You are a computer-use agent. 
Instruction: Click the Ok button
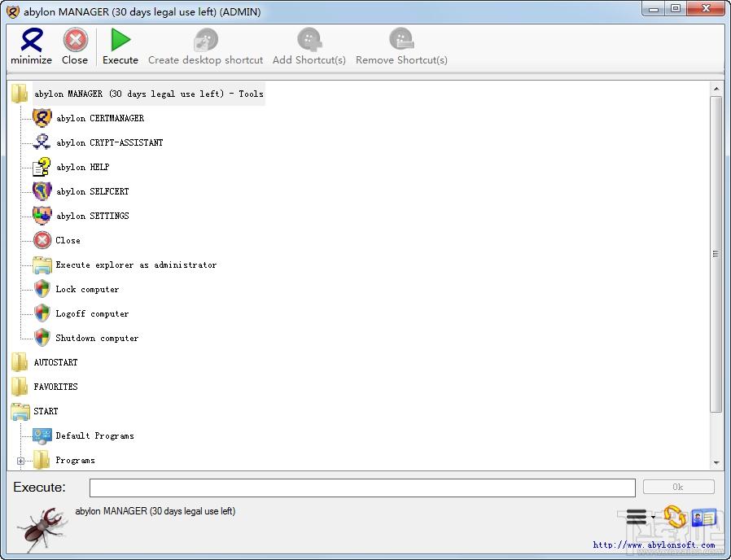click(x=678, y=487)
